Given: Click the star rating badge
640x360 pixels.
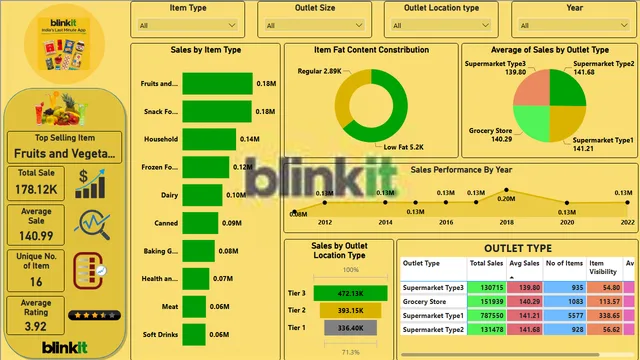Looking at the screenshot, I should pyautogui.click(x=94, y=315).
